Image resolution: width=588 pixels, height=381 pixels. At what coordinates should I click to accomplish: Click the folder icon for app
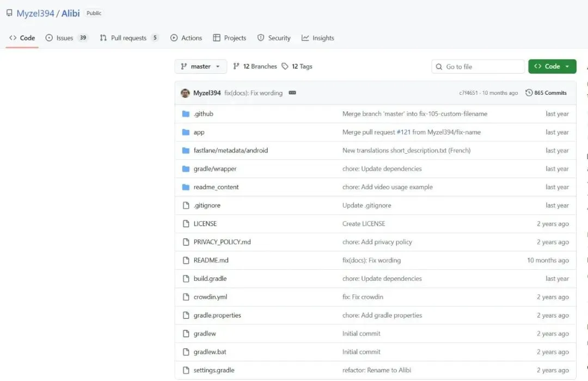(x=186, y=132)
